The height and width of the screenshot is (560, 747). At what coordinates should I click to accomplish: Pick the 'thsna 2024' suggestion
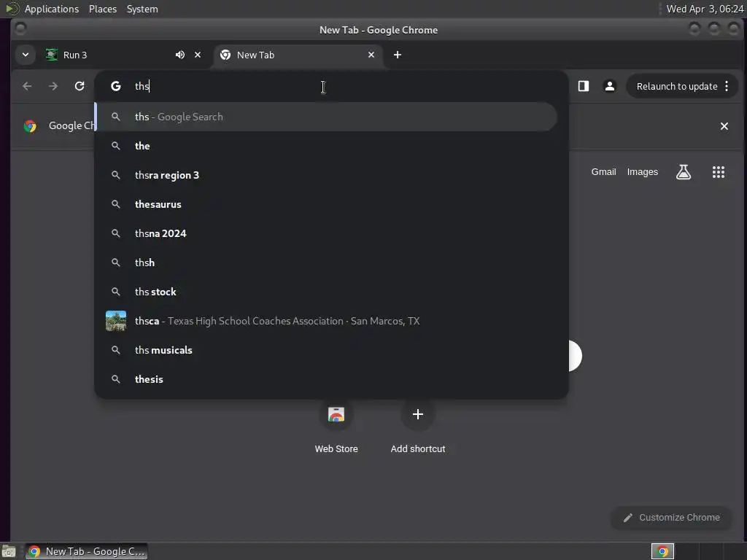[x=326, y=233]
